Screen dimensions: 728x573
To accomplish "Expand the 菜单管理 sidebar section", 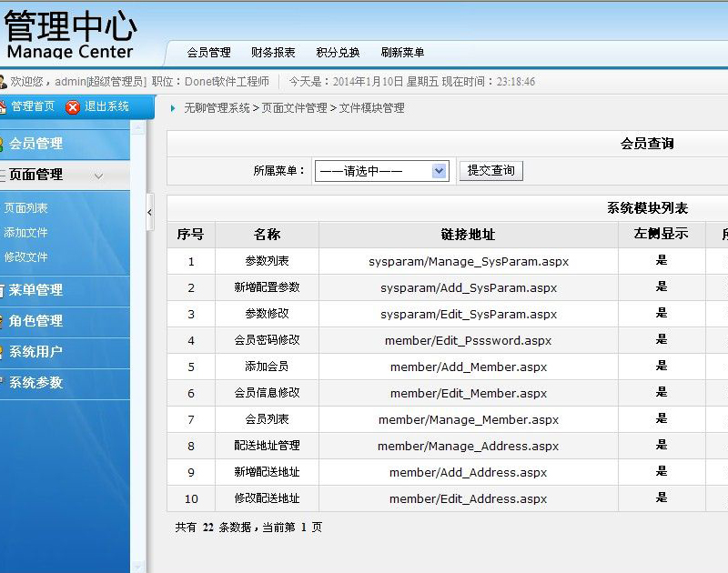I will (x=36, y=290).
